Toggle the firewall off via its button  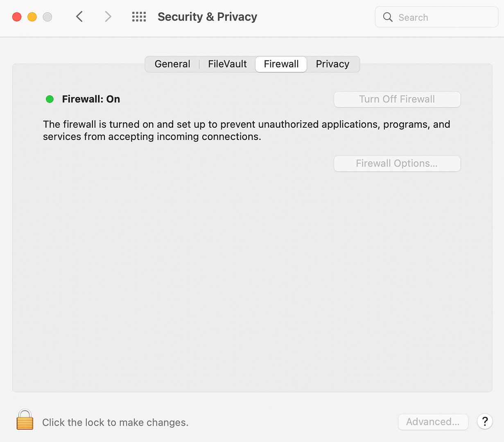click(397, 99)
